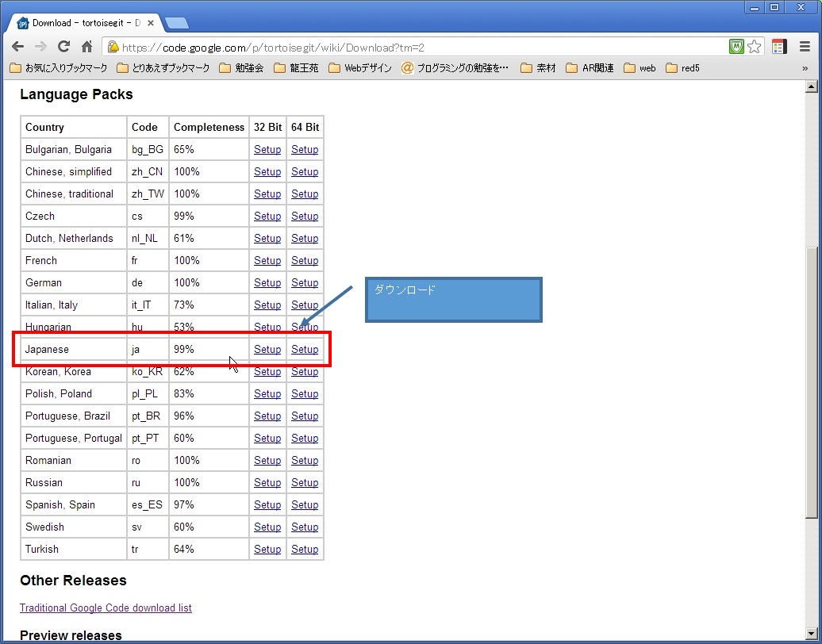
Task: Click the calendar-style extension icon
Action: pos(779,47)
